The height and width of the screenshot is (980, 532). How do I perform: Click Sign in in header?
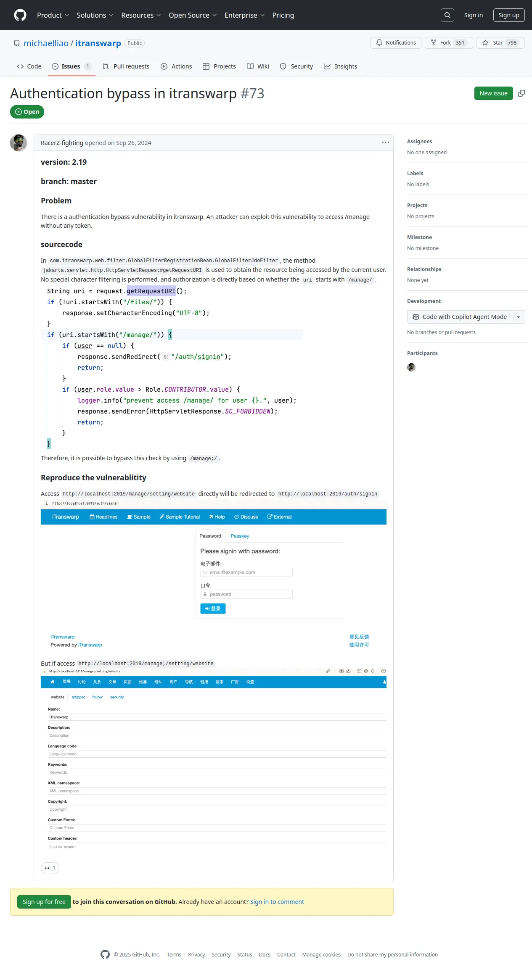tap(473, 15)
